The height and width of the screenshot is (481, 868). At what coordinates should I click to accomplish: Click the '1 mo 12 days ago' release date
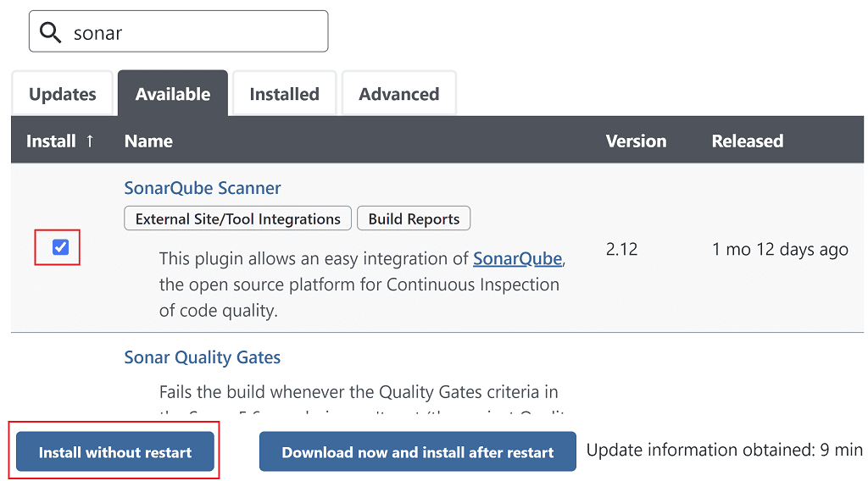click(x=780, y=250)
